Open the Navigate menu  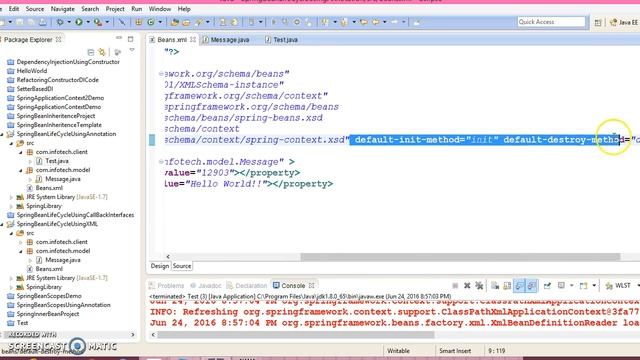62,9
